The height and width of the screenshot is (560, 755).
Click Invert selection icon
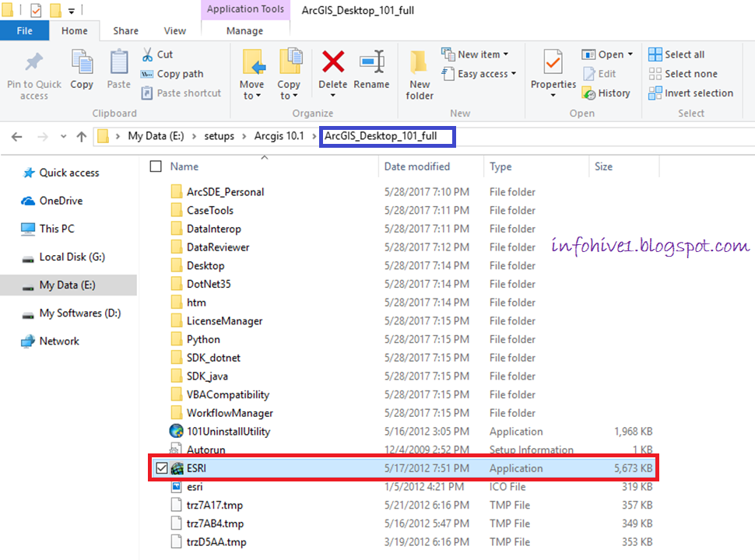[x=655, y=93]
